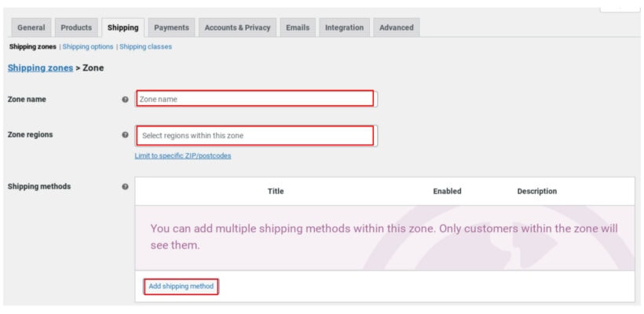Open the Accounts & Privacy tab

[237, 27]
